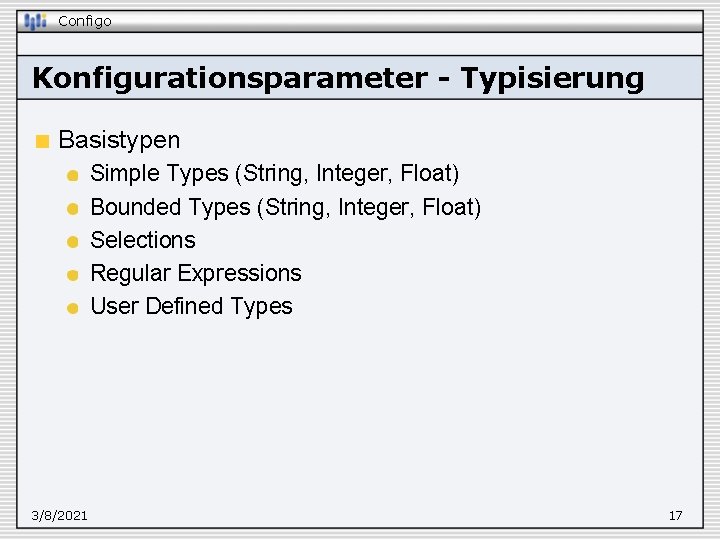The image size is (720, 540).
Task: Select the Basistypen heading text
Action: click(119, 140)
